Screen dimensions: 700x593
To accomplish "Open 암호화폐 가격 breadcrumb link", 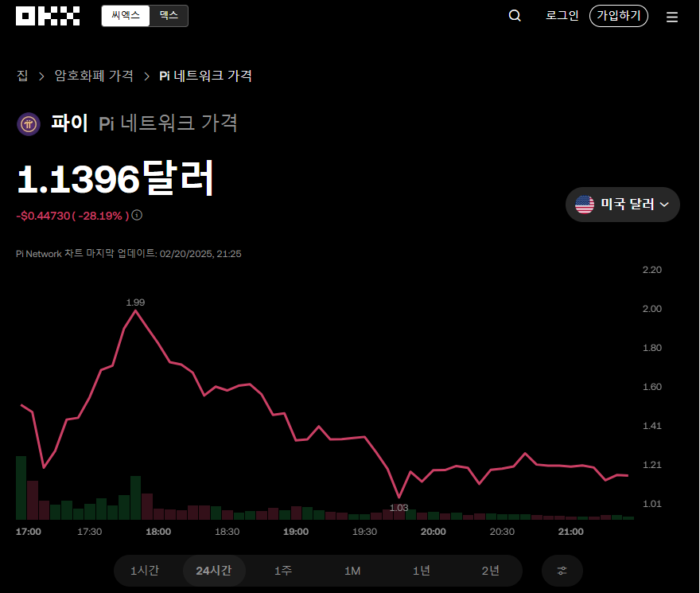I will (x=94, y=76).
